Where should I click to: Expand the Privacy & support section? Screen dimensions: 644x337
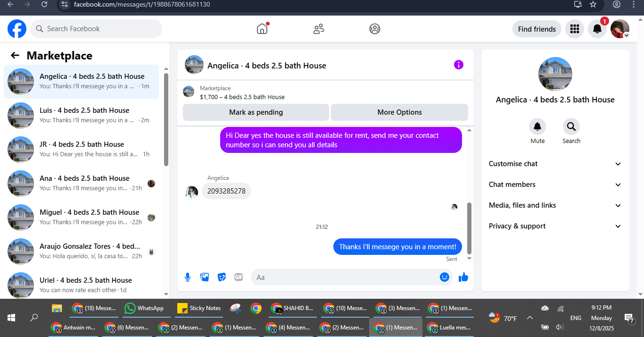click(x=555, y=226)
